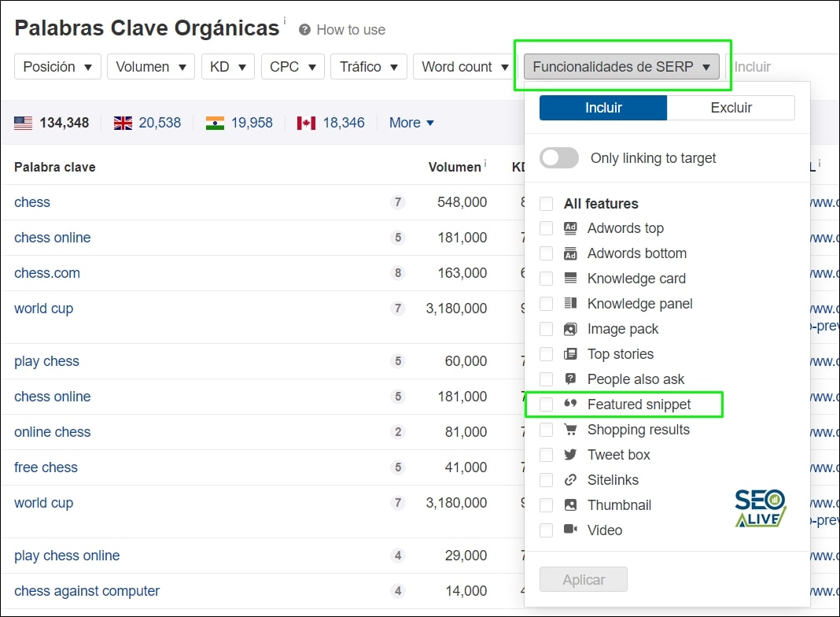Select the Incluir tab in the filter panel
840x617 pixels.
[602, 108]
